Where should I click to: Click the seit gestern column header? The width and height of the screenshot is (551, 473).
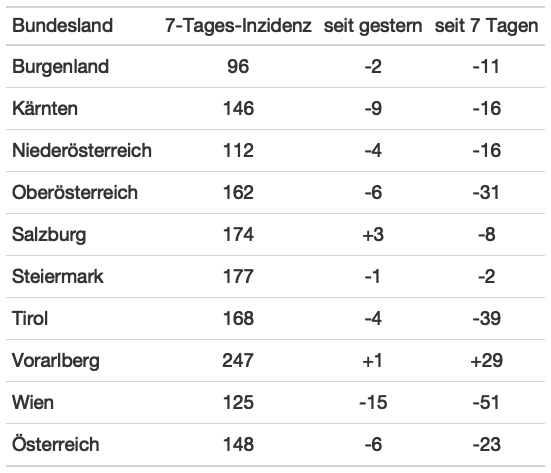click(x=373, y=26)
